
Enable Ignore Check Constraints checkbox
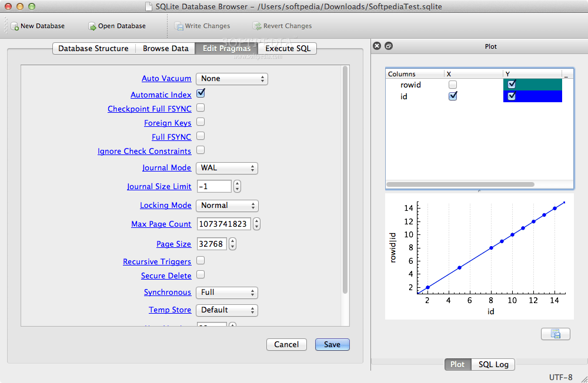201,150
